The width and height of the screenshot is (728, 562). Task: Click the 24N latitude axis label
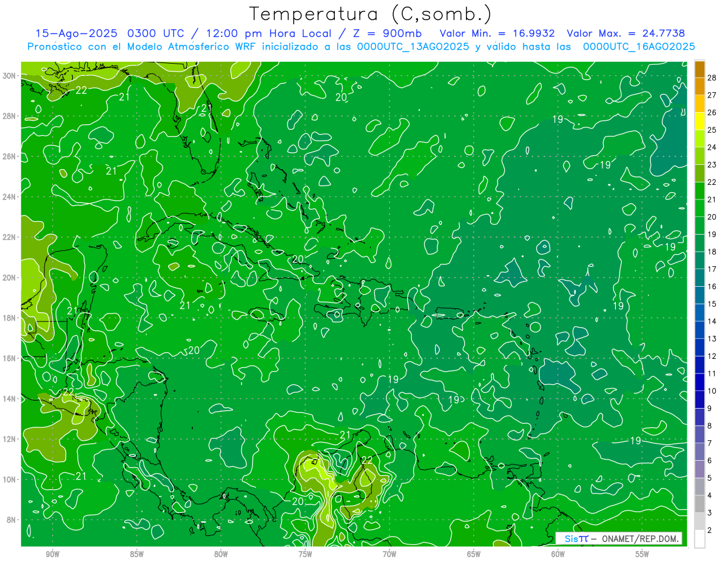click(x=10, y=197)
